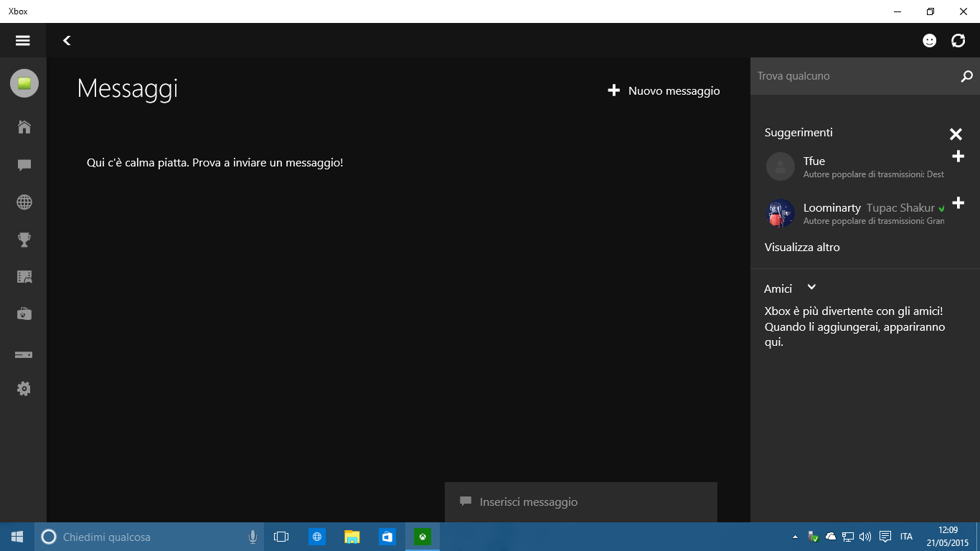
Task: Open the browser globe icon on taskbar
Action: pyautogui.click(x=317, y=537)
